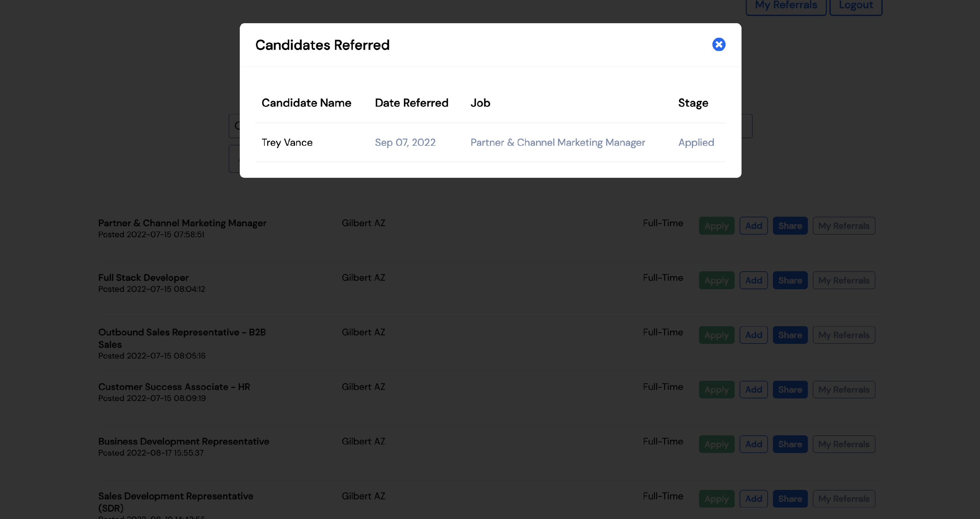View My Referrals for Sales Development Representative (SDR)
This screenshot has width=980, height=519.
pos(843,499)
